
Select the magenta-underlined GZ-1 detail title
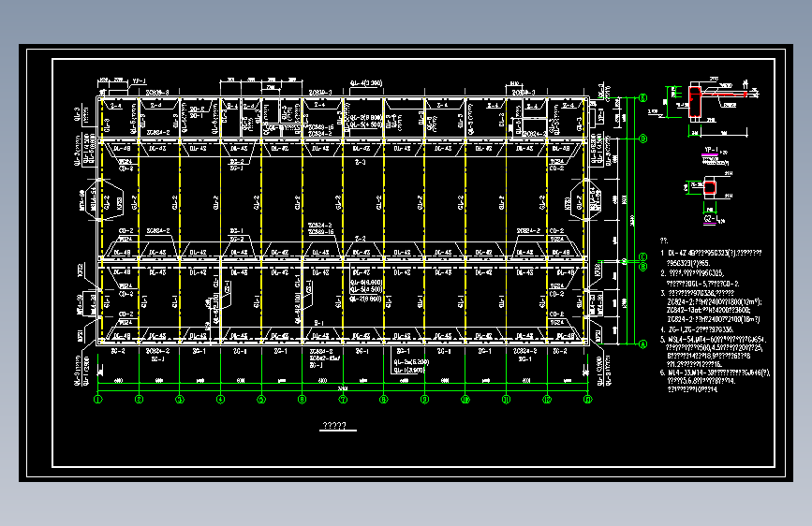(710, 219)
